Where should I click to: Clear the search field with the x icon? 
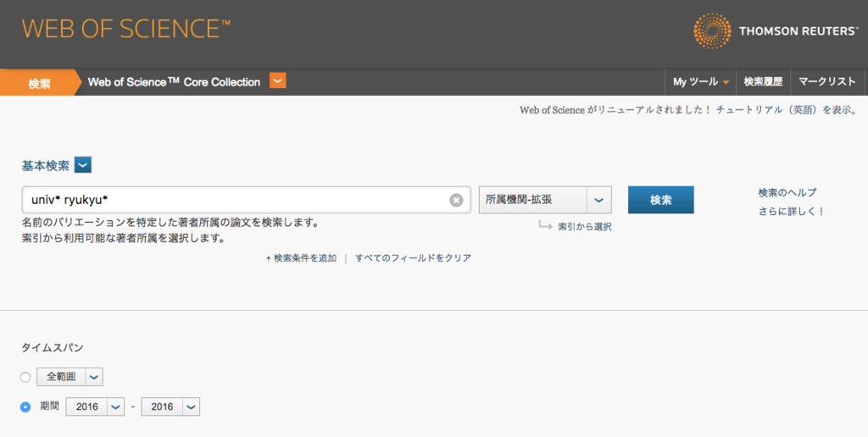click(x=456, y=200)
